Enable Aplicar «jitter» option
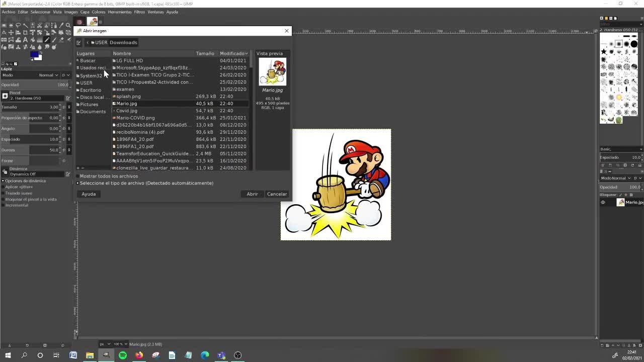644x362 pixels. [3, 187]
